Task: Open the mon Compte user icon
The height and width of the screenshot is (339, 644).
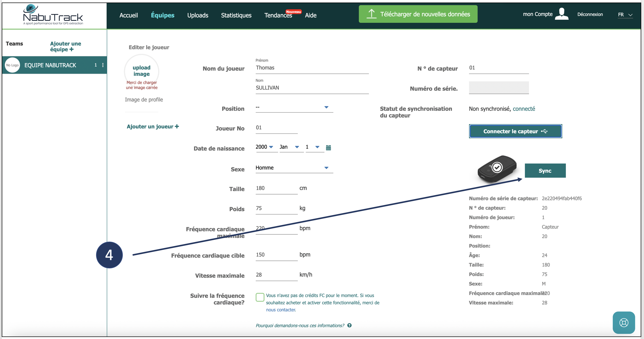Action: tap(562, 14)
